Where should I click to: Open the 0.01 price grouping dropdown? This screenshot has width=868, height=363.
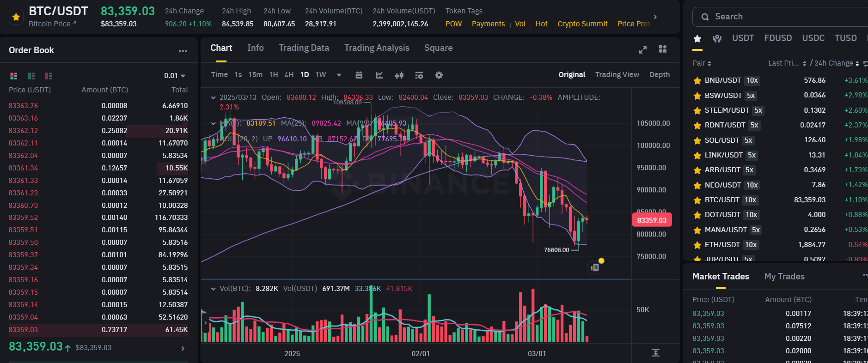175,76
